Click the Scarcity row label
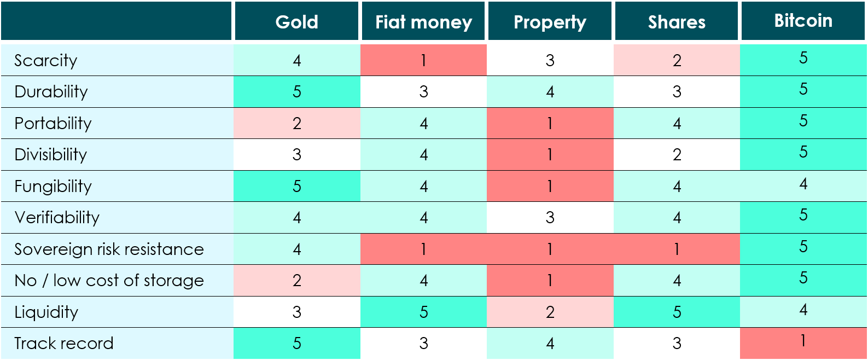The height and width of the screenshot is (360, 868). [46, 60]
